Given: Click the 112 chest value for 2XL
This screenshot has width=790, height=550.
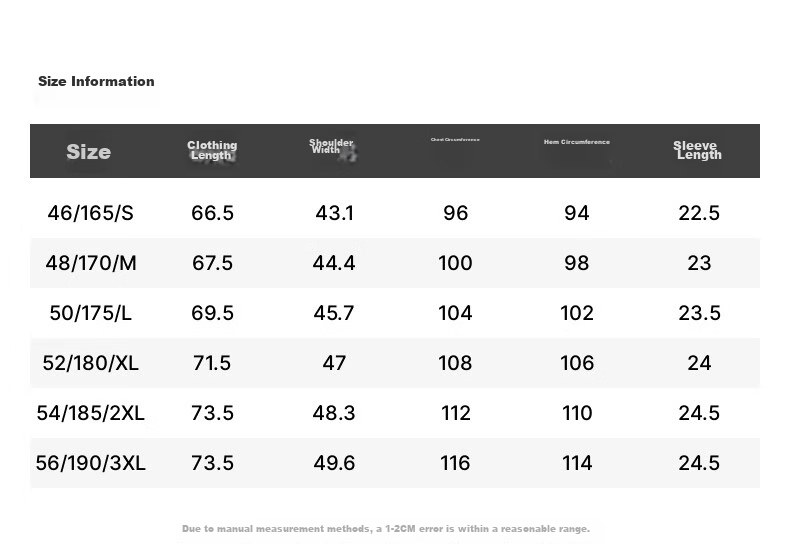Looking at the screenshot, I should 455,413.
